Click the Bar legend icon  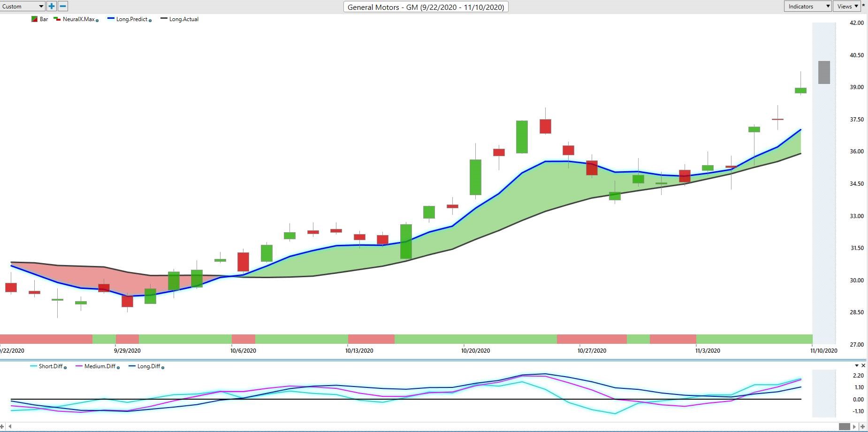(34, 19)
